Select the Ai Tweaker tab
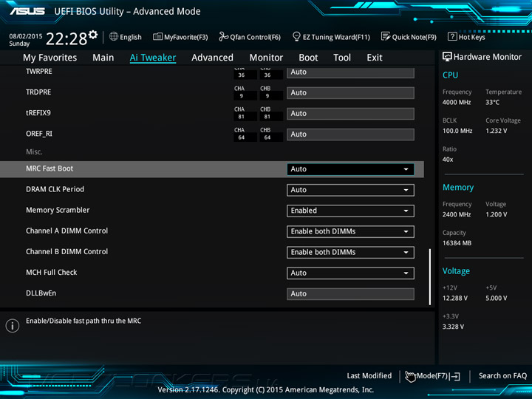The image size is (532, 399). coord(153,58)
